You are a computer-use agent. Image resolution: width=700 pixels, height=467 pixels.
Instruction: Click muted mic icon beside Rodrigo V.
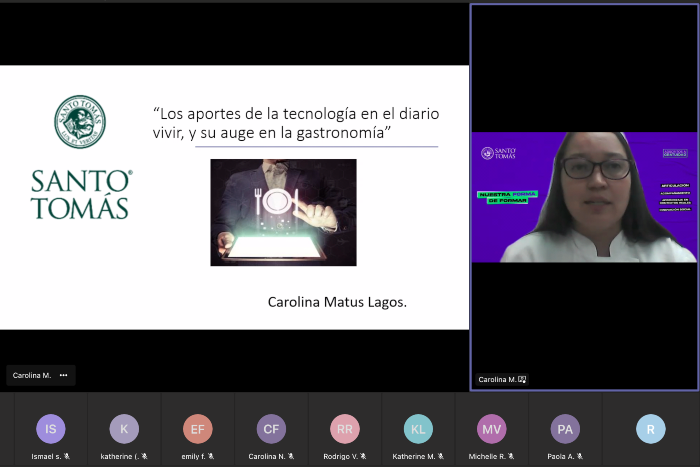363,456
